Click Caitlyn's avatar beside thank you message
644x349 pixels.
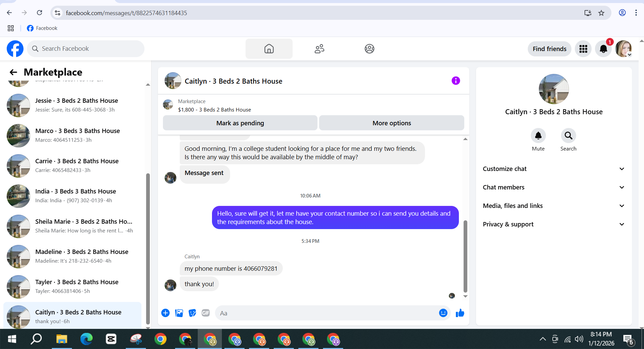coord(170,285)
